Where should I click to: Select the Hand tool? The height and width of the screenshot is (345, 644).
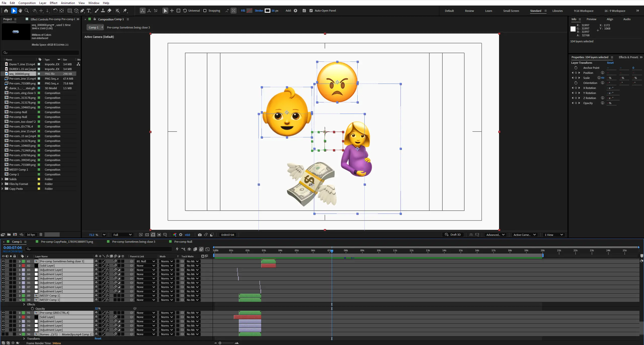[x=20, y=11]
